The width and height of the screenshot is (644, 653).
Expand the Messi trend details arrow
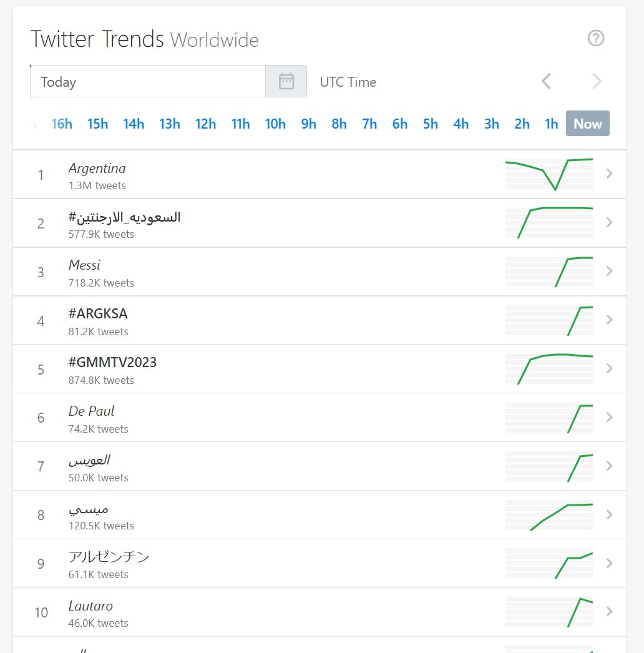(x=610, y=272)
